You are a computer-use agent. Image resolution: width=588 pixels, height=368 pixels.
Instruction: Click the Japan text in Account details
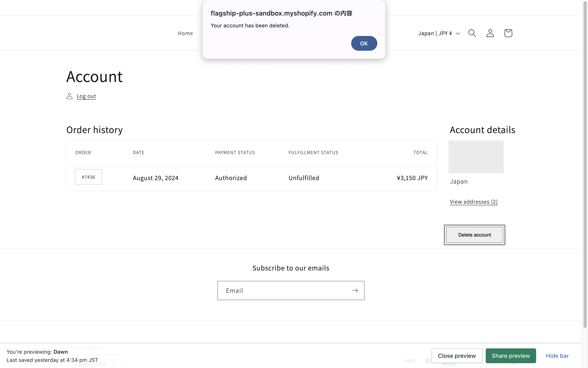(459, 182)
